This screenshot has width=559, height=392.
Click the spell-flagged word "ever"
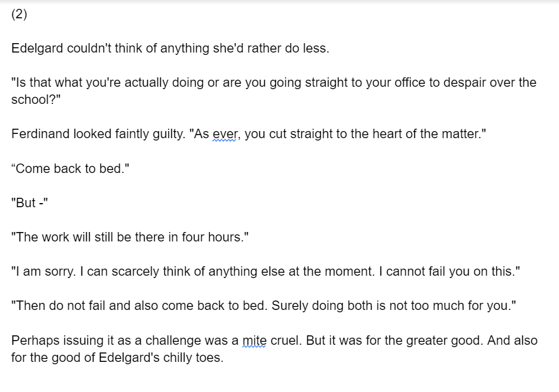[225, 134]
